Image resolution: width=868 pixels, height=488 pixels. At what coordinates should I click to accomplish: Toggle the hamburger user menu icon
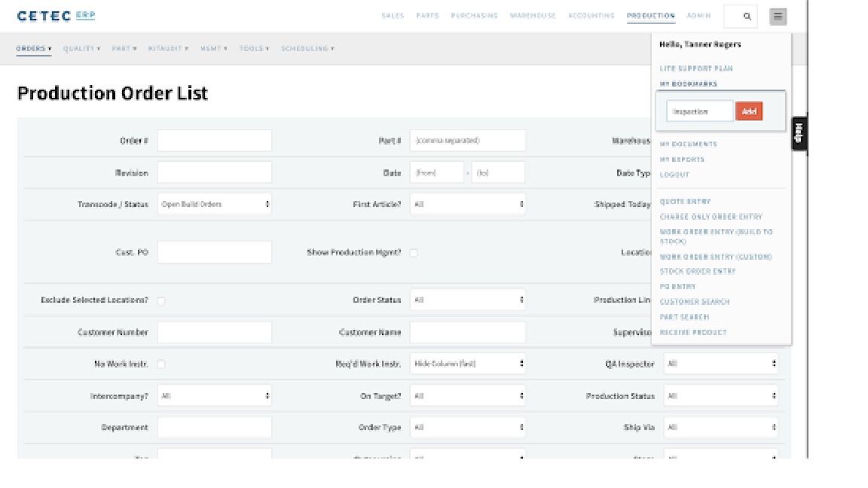tap(778, 16)
